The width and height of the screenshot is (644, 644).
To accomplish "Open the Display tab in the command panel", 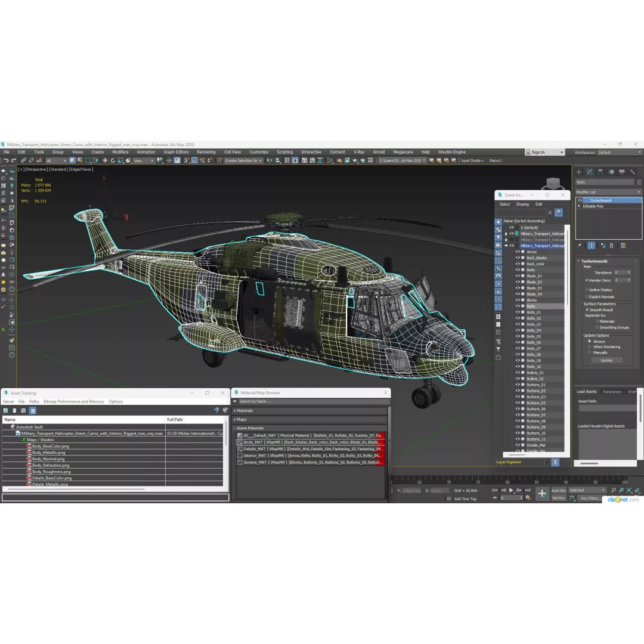I will [x=622, y=172].
